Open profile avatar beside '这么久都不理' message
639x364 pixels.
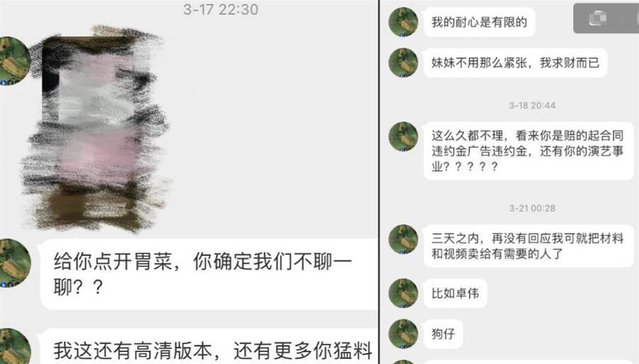[403, 136]
